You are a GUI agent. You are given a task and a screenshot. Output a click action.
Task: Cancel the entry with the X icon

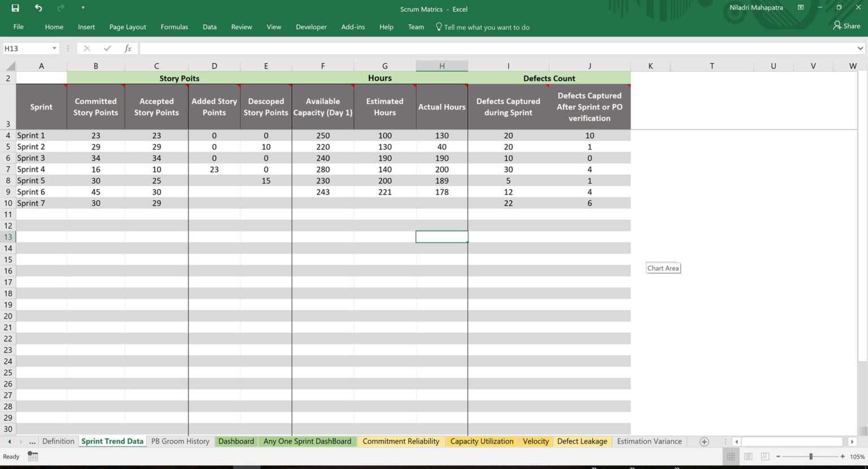pyautogui.click(x=87, y=48)
